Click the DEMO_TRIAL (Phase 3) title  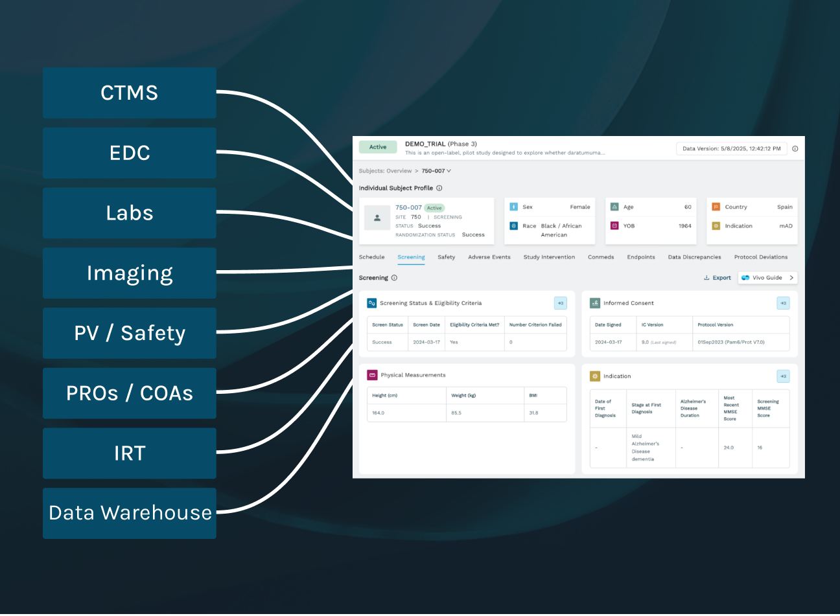click(441, 144)
